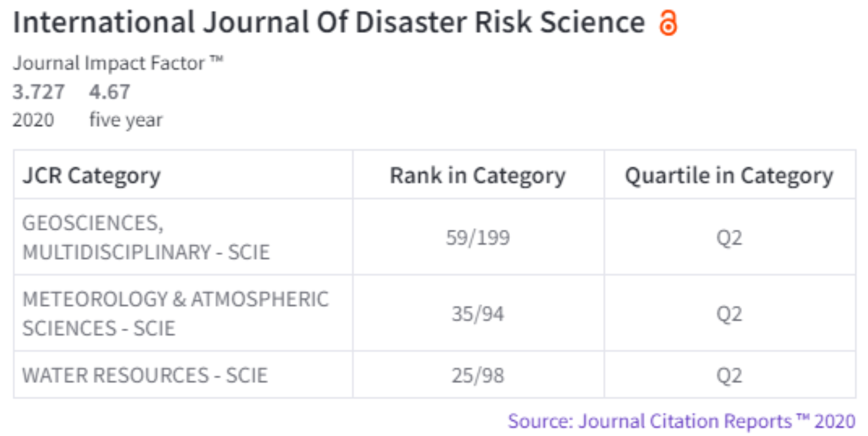Select the 3.727 impact factor value
Screen dimensions: 868x436
point(38,92)
